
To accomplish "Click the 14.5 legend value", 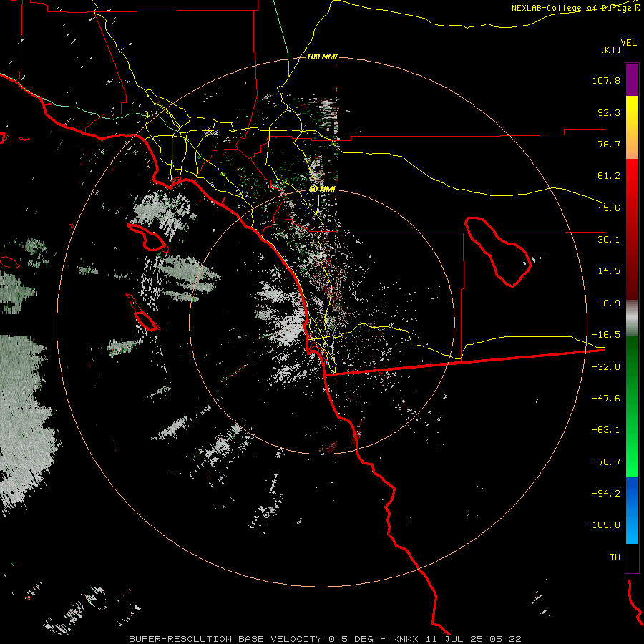I will [609, 271].
